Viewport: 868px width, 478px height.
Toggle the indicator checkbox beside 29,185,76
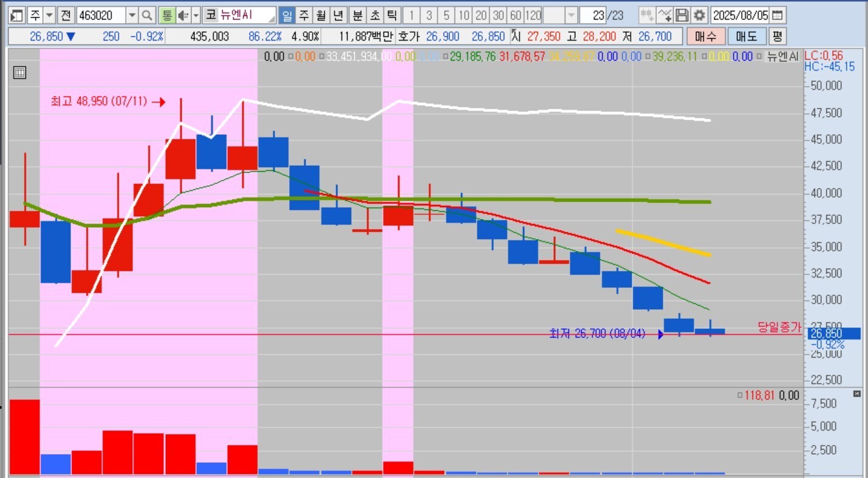tap(446, 57)
